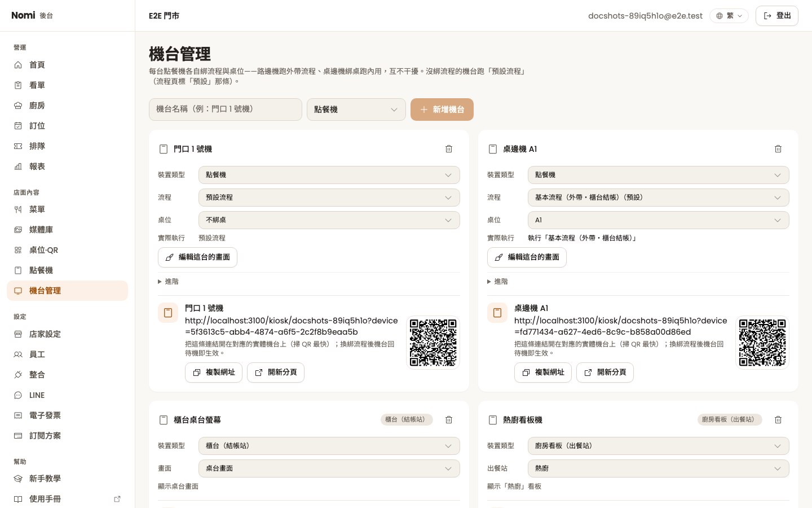Screen dimensions: 812x508
Task: Log out with the 登出 button
Action: tap(777, 16)
